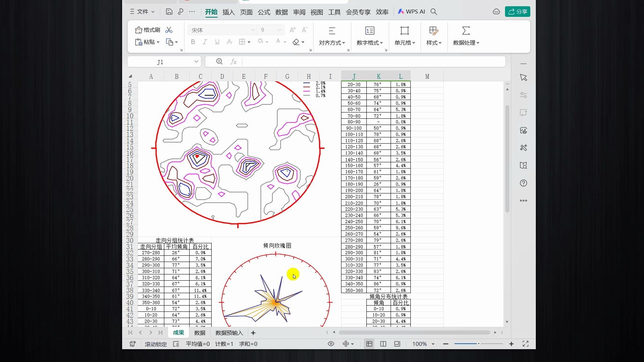
Task: Expand the Name Box dropdown arrow
Action: click(x=196, y=62)
